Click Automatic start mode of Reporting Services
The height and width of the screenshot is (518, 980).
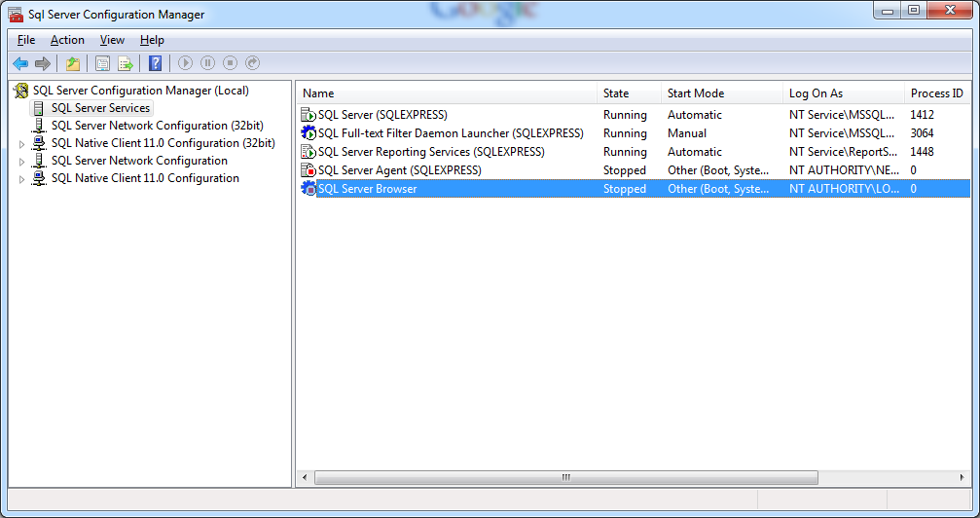tap(695, 152)
